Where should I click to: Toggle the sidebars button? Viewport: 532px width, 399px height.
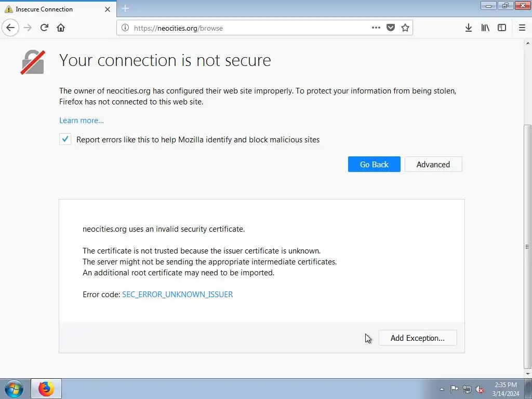pyautogui.click(x=502, y=28)
